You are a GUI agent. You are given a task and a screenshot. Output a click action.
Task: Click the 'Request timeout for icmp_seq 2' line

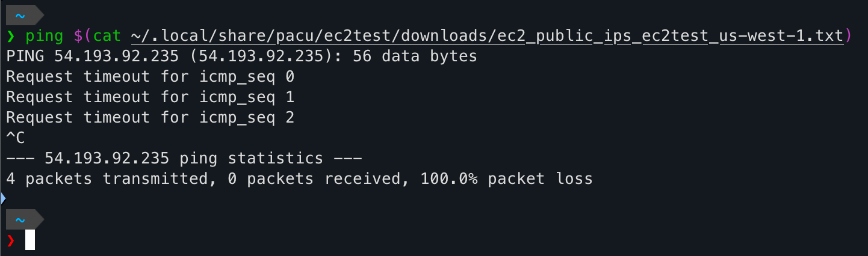tap(150, 118)
